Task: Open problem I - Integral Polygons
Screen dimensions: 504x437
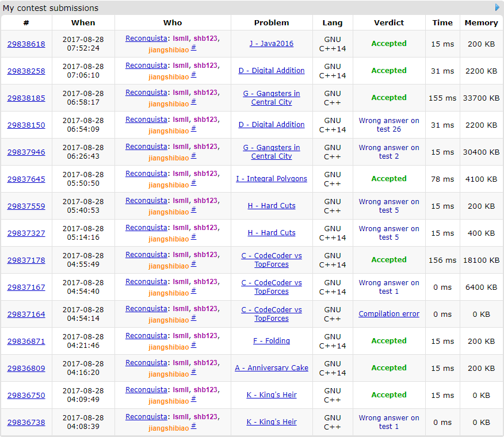Action: pyautogui.click(x=272, y=179)
